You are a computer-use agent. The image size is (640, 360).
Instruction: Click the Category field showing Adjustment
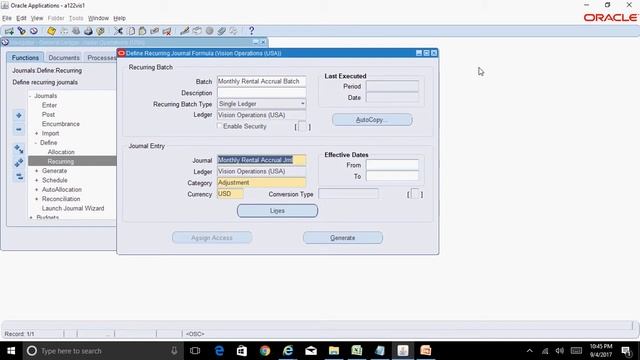pos(261,182)
